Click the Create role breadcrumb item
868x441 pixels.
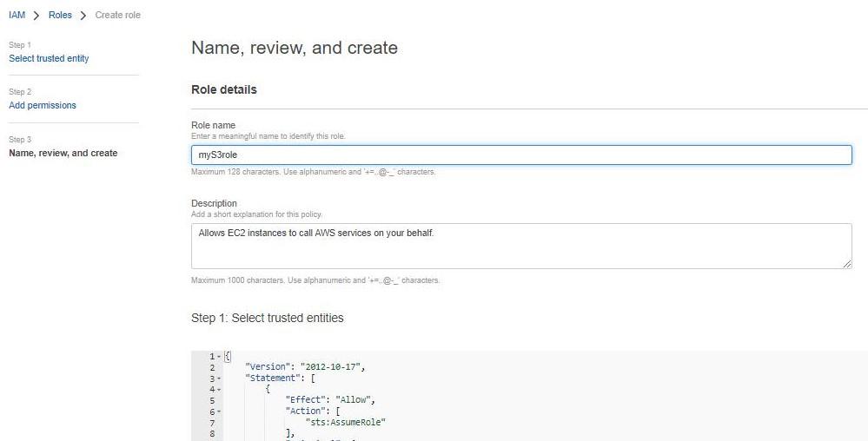(x=117, y=15)
